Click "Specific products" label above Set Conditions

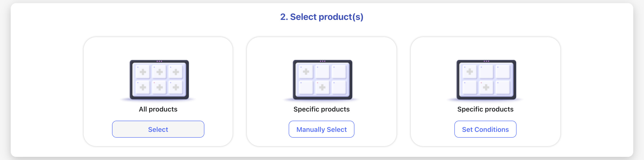click(x=485, y=109)
